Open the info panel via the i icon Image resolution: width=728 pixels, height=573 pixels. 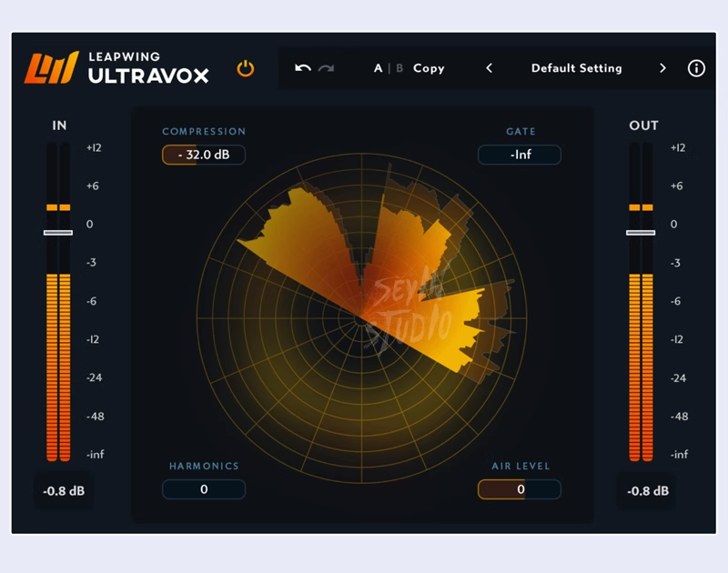click(x=697, y=68)
